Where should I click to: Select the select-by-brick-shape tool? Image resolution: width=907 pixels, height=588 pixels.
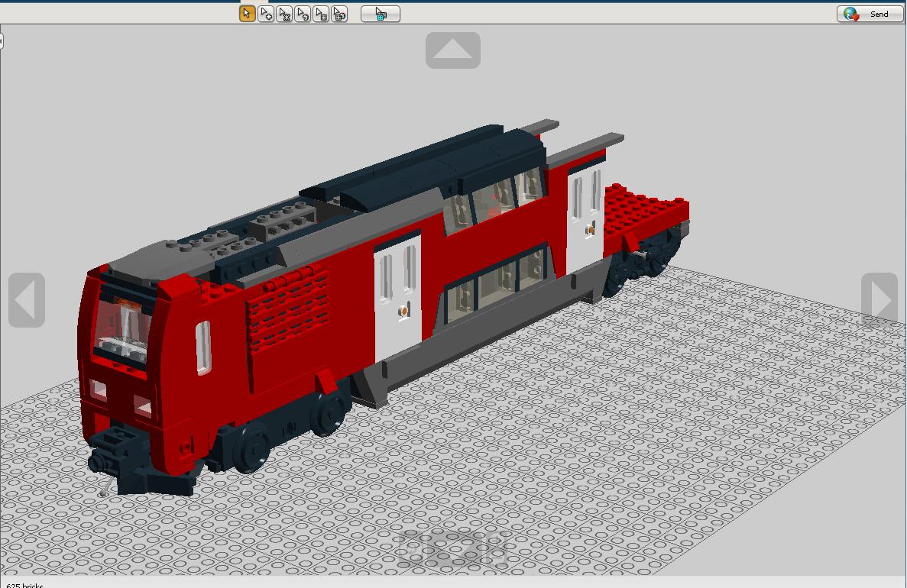point(319,14)
